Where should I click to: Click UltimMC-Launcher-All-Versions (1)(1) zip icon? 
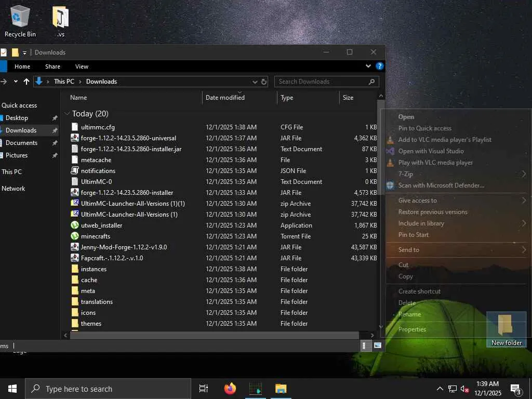75,203
